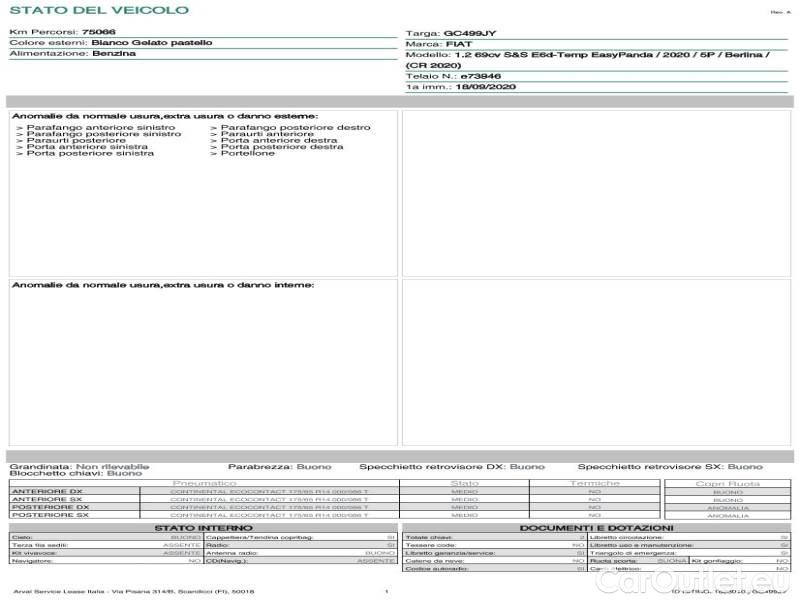
Task: Click the 'DOCUMENTI E DOTAZIONI' section header
Action: click(596, 528)
